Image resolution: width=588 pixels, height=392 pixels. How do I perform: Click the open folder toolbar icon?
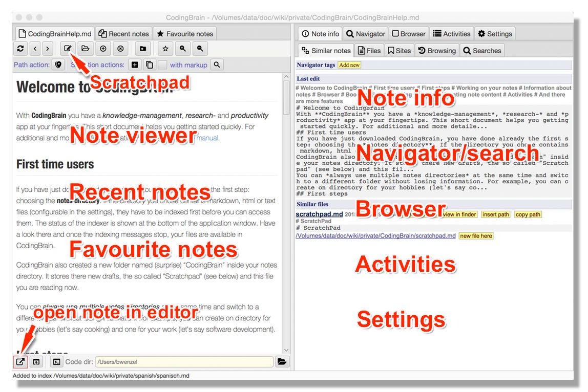click(x=86, y=49)
